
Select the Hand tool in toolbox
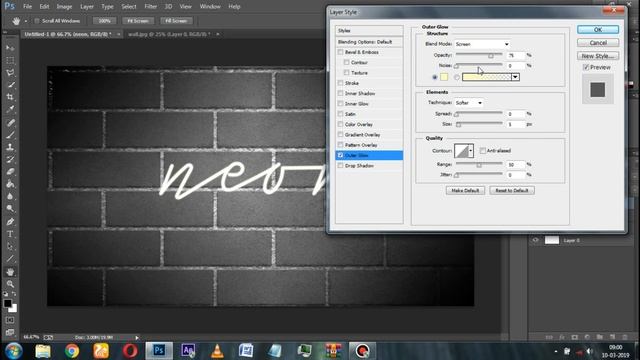click(x=10, y=272)
